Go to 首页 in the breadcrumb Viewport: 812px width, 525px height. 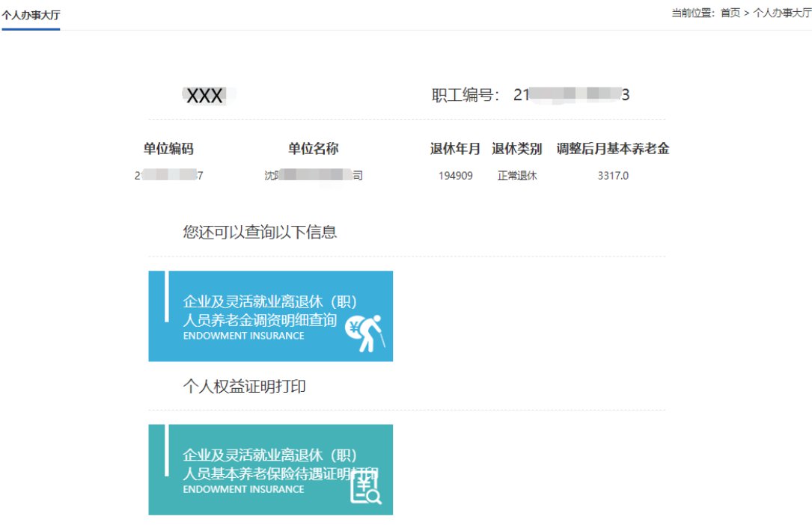pyautogui.click(x=730, y=13)
